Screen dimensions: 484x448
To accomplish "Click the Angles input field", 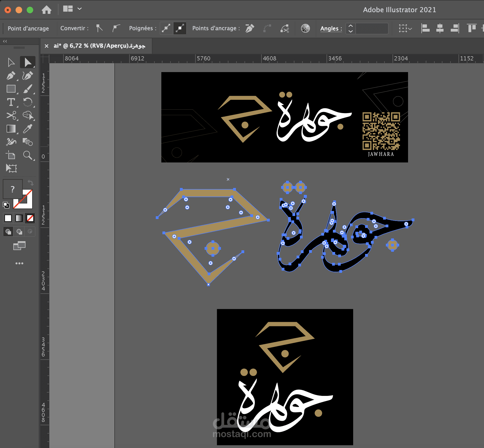I will (372, 28).
